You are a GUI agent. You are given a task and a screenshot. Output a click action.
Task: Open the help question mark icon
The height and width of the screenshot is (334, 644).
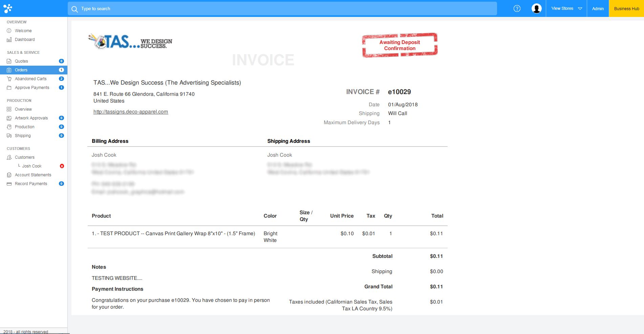tap(517, 8)
